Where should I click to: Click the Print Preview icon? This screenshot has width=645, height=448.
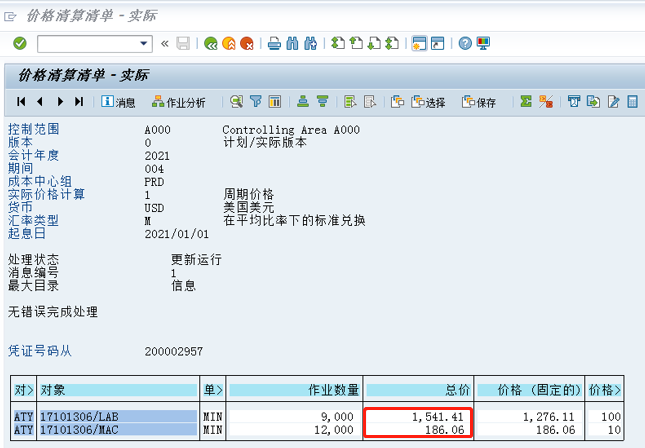(574, 102)
